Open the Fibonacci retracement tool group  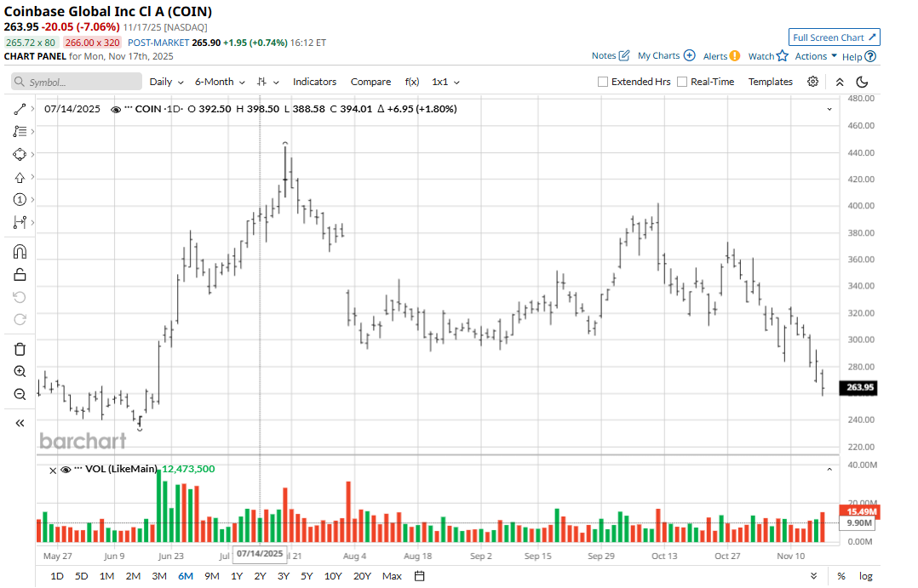point(20,132)
